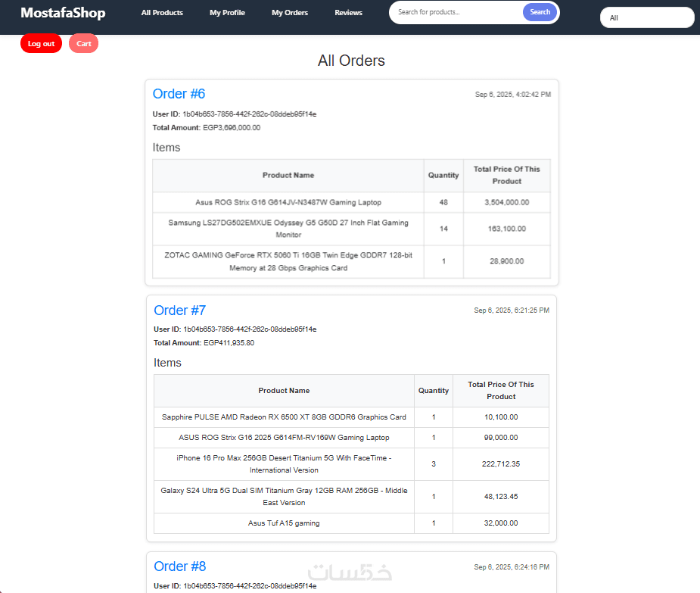Image resolution: width=700 pixels, height=593 pixels.
Task: Select price 99,000.00 cell
Action: [x=501, y=438]
